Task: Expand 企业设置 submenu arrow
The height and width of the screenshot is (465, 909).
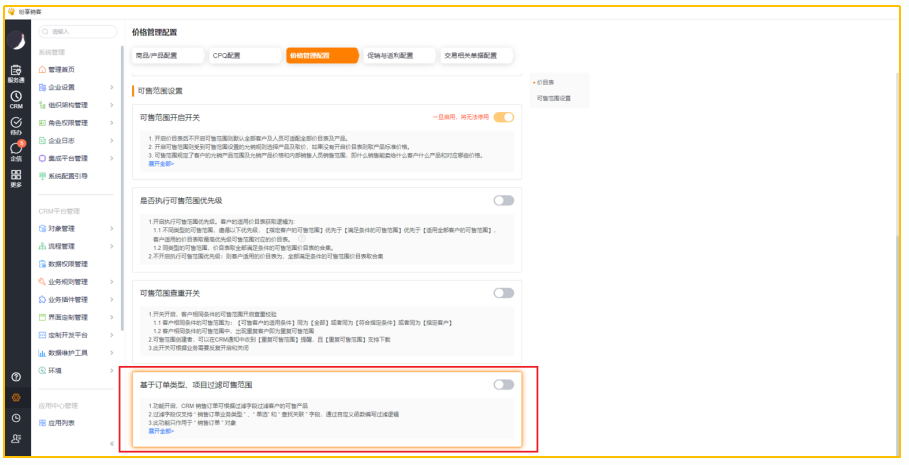Action: coord(111,88)
